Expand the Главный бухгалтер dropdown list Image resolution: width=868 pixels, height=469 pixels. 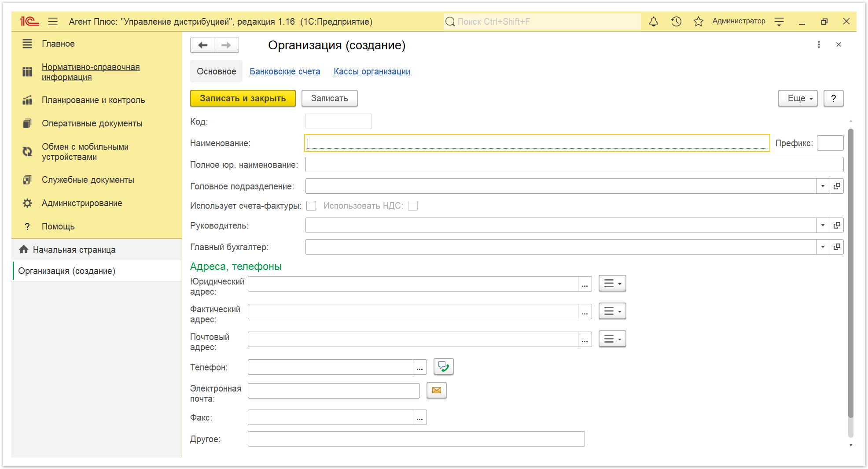point(823,247)
